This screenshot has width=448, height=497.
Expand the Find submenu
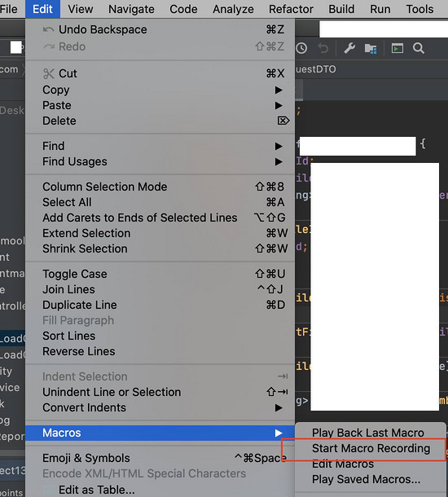(x=160, y=146)
